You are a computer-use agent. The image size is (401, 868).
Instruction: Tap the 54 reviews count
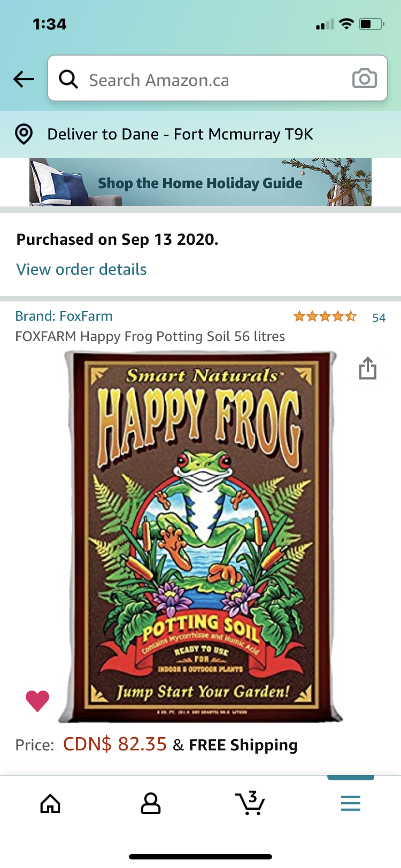coord(379,317)
